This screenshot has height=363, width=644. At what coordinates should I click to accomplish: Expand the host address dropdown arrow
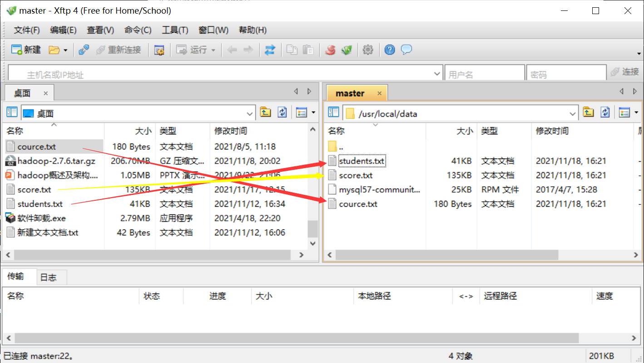point(437,74)
